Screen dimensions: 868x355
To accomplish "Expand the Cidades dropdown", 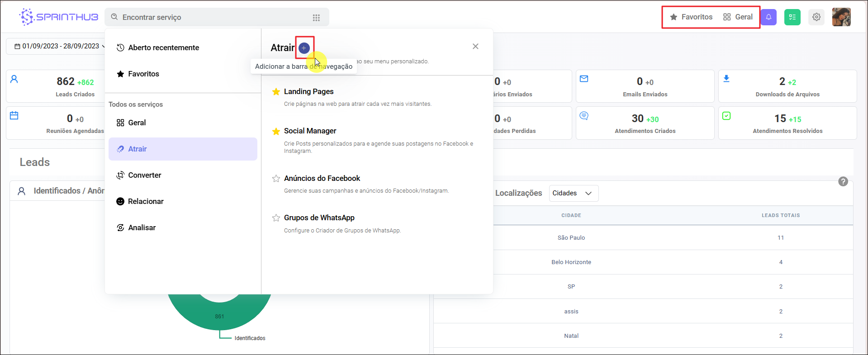I will tap(573, 193).
